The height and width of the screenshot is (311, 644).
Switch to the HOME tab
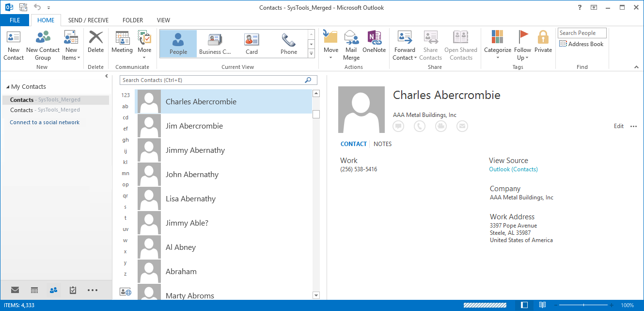pos(46,20)
